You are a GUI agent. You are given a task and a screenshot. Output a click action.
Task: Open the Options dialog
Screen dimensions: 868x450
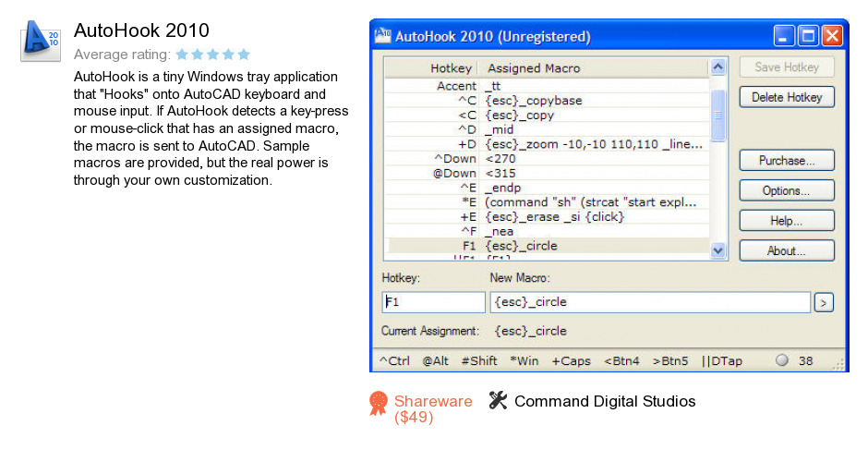(787, 190)
